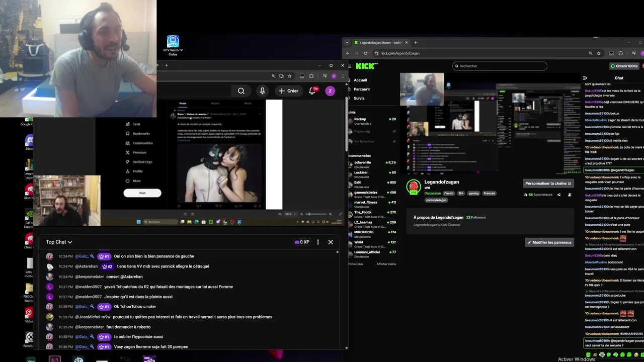Open the left browser's three-dot menu
Screen dimensions: 644x362
(x=343, y=76)
